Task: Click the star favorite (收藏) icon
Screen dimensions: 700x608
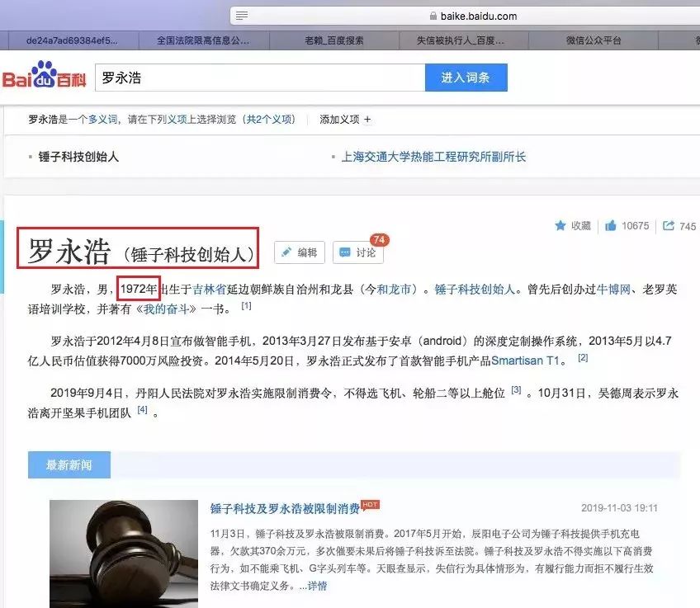Action: (x=560, y=225)
